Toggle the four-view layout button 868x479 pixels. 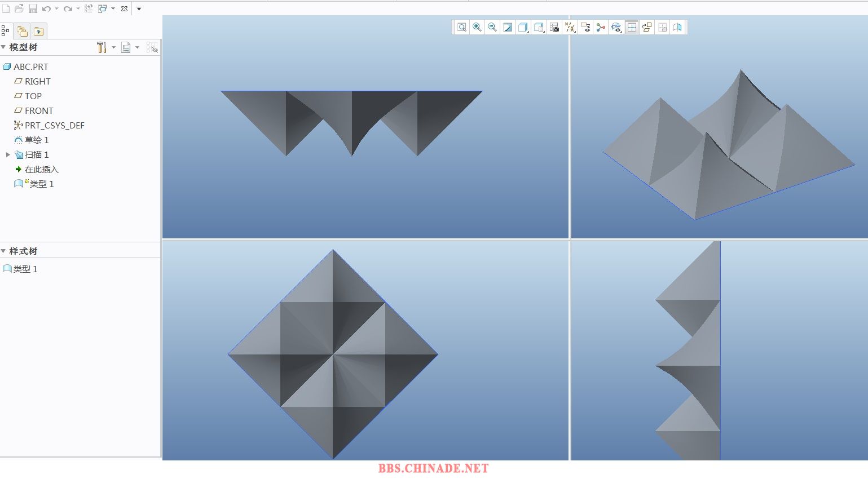[x=632, y=27]
